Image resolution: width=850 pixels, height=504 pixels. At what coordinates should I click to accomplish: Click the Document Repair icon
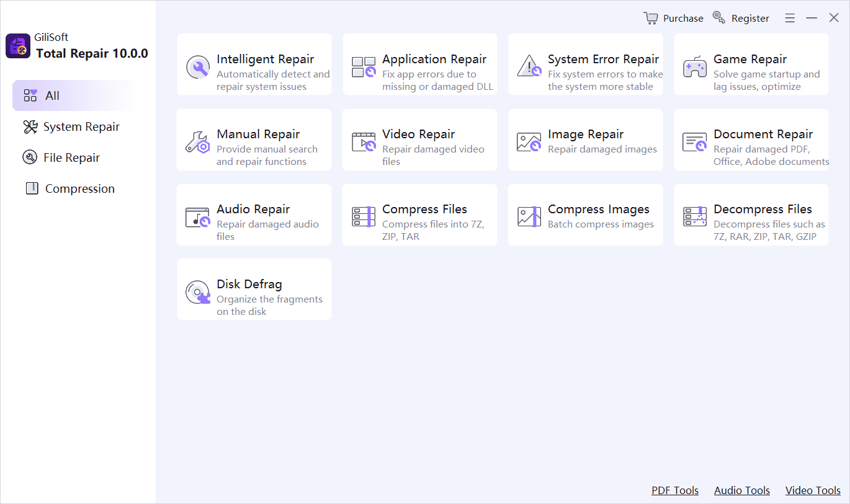[x=695, y=142]
